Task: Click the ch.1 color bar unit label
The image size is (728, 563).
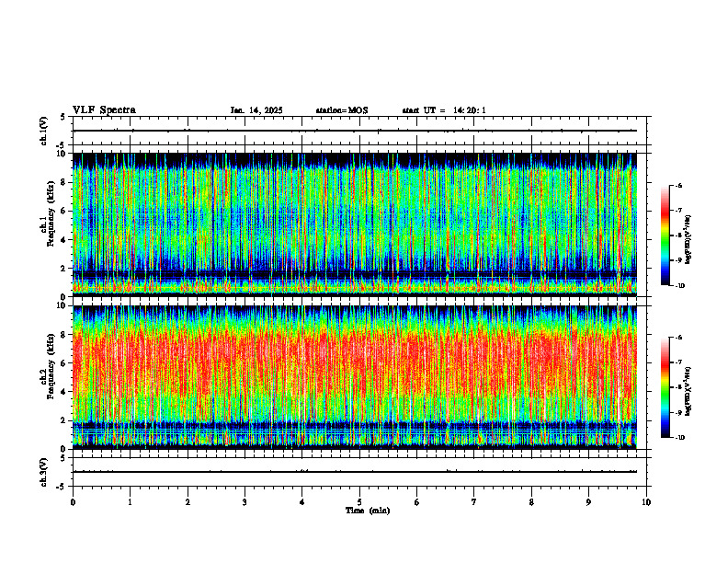Action: (x=688, y=240)
